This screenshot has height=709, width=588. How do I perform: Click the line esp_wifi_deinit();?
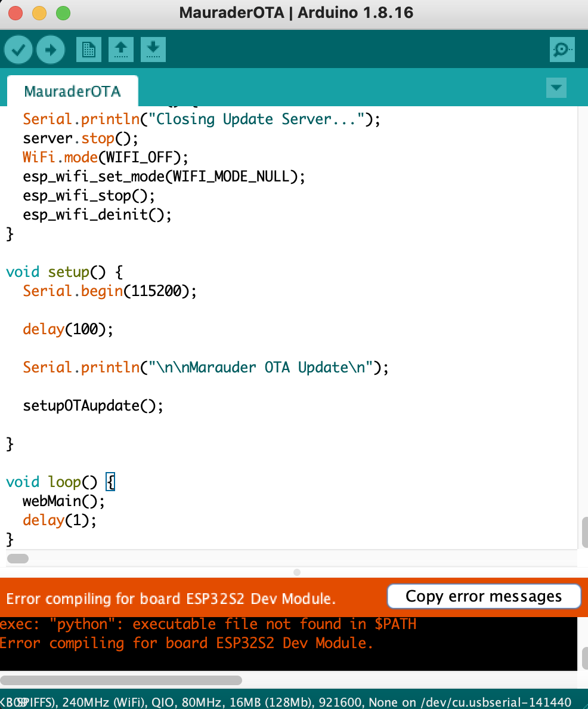tap(97, 214)
